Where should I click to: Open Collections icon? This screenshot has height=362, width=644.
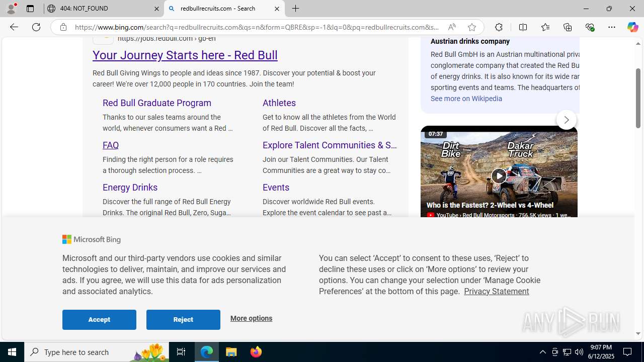(568, 27)
